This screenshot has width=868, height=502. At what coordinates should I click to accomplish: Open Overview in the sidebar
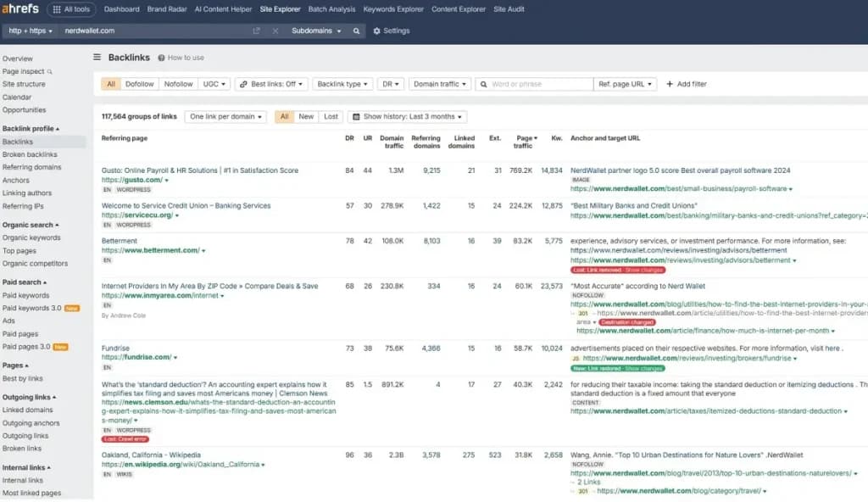coord(18,59)
